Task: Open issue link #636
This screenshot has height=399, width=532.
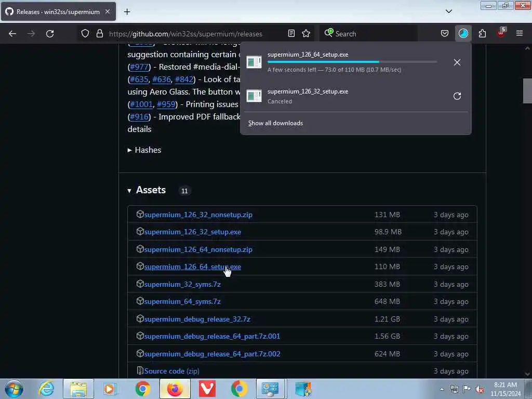Action: 162,79
